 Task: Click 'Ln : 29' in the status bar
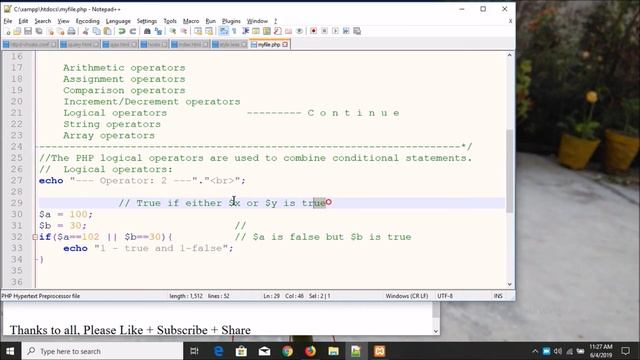271,296
